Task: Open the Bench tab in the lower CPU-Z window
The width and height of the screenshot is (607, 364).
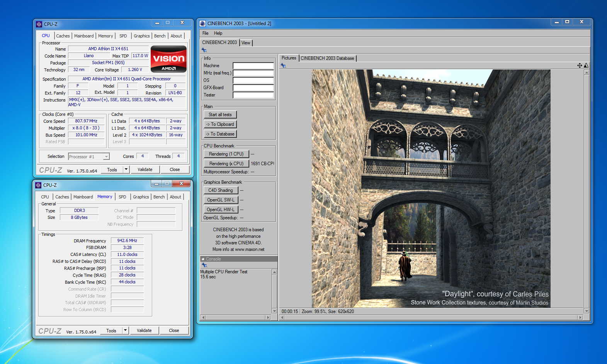Action: tap(159, 197)
